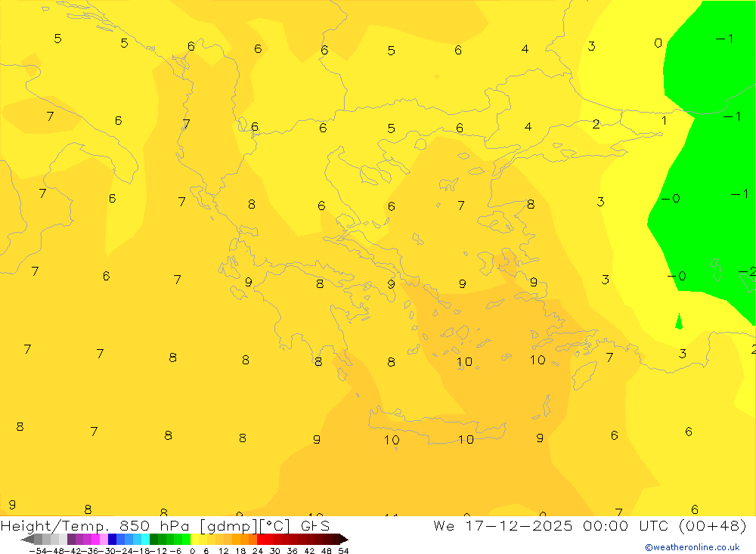
Task: Click the '18' label on the color scale
Action: click(x=240, y=551)
